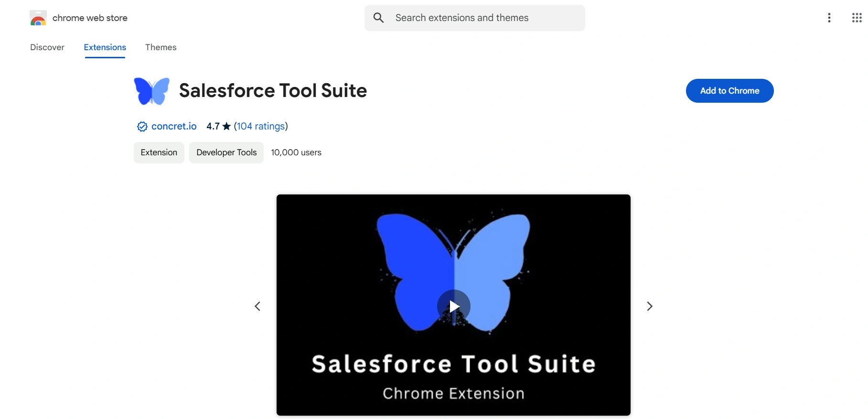Open the Discover tab
Image resolution: width=868 pixels, height=419 pixels.
click(x=47, y=47)
